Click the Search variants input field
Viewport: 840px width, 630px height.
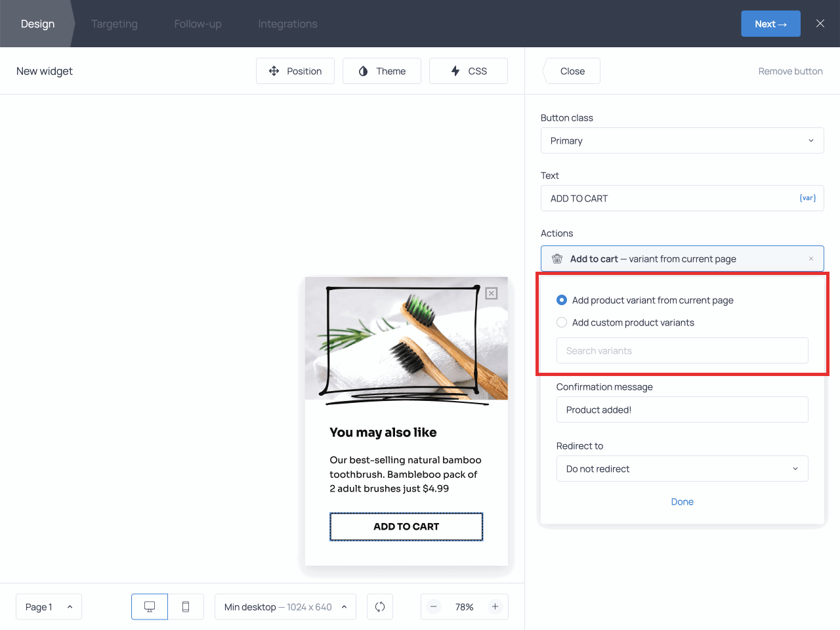click(682, 350)
